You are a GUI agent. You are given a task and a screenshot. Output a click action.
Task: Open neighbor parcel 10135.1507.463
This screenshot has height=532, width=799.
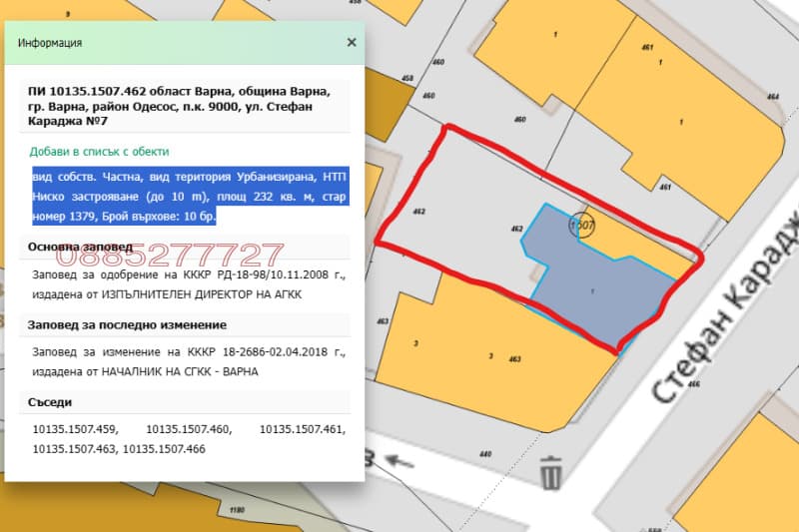[x=75, y=449]
